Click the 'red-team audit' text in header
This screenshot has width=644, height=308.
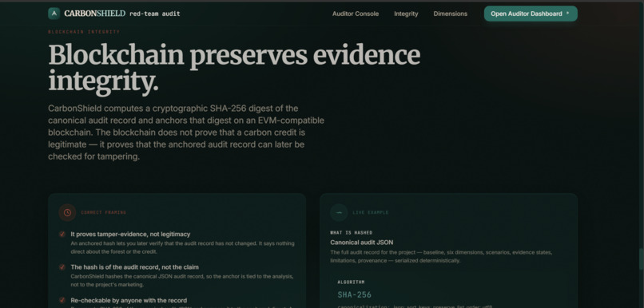point(155,14)
